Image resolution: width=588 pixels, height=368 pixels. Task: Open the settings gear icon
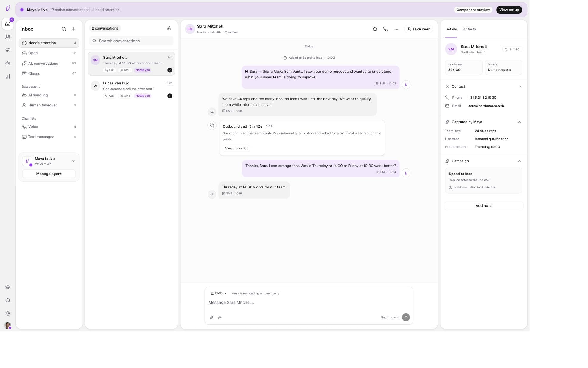(x=8, y=313)
